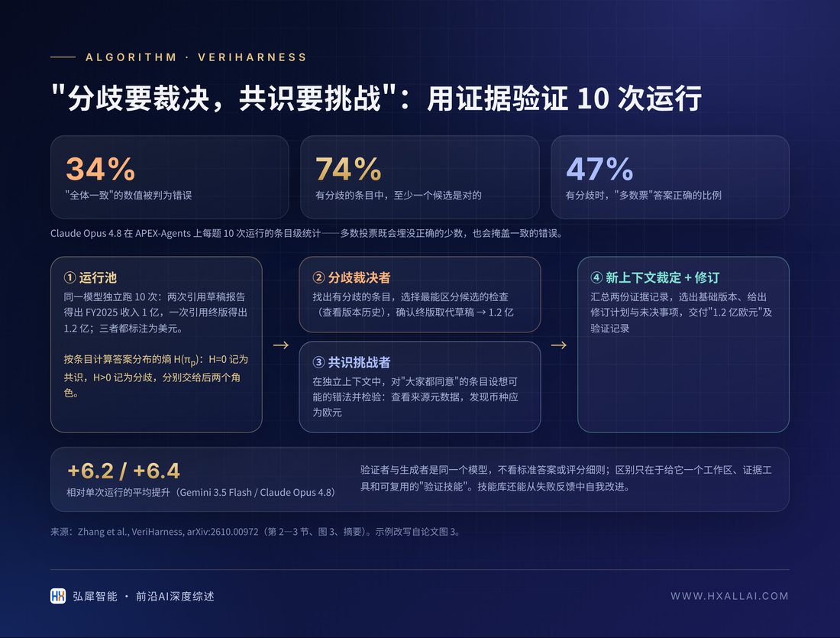Click caption 有分歧的条目中，至少一个候选是对的
840x638 pixels.
click(398, 196)
